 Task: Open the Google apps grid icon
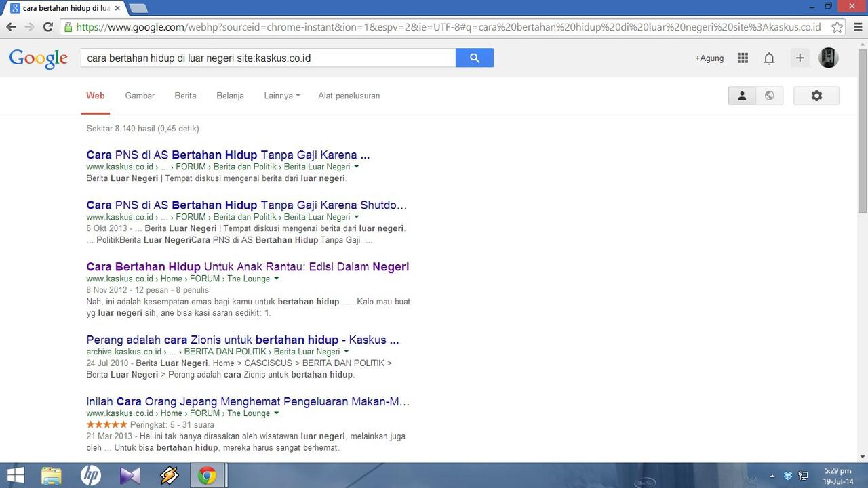[743, 58]
